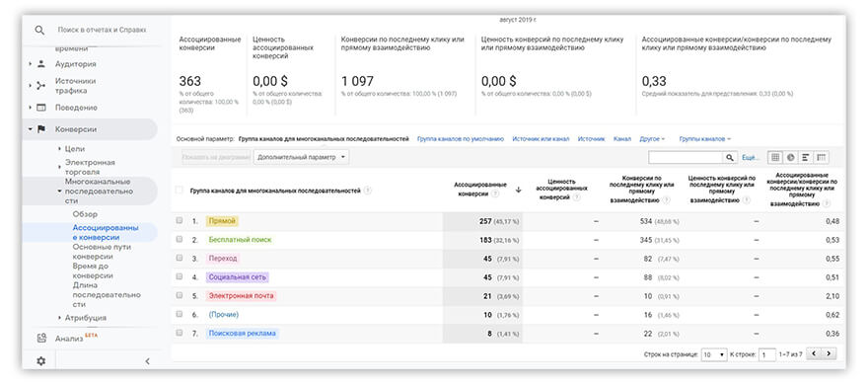Click the Бесплатный поиск channel label
The image size is (868, 387).
point(240,240)
